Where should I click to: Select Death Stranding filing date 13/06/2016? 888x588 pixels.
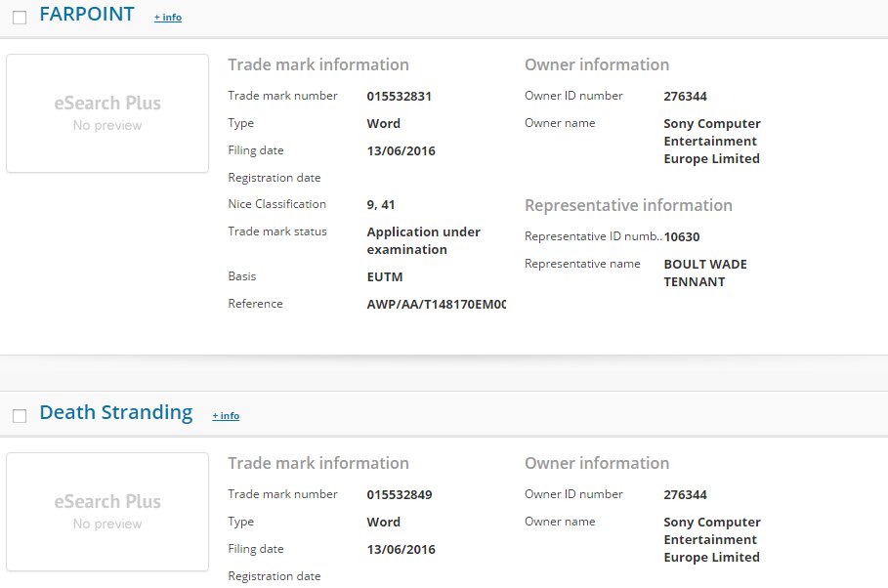(401, 549)
